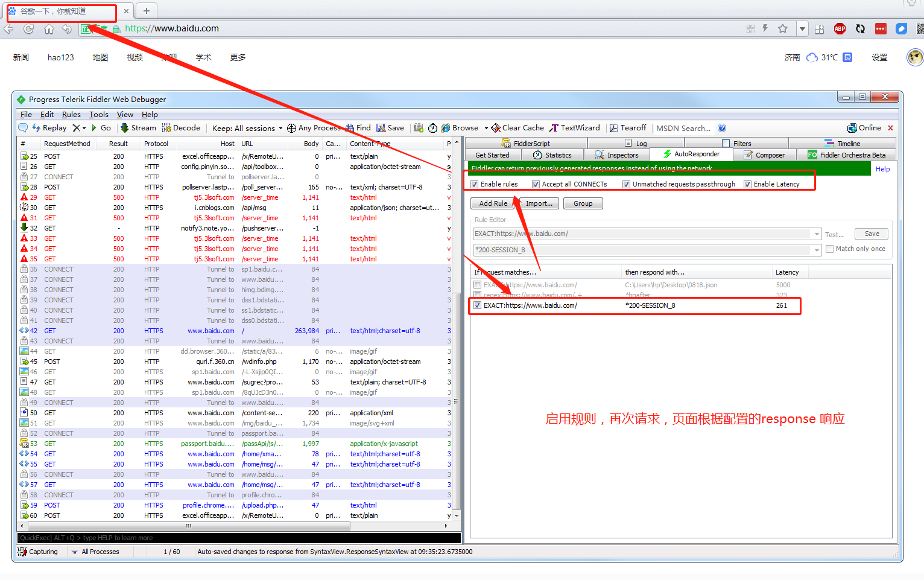Toggle Match only once checkbox
The image size is (924, 580).
[x=830, y=249]
